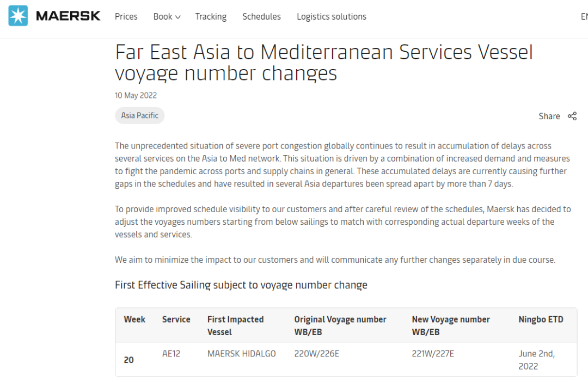Image resolution: width=588 pixels, height=382 pixels.
Task: Click the share network icon
Action: (572, 116)
